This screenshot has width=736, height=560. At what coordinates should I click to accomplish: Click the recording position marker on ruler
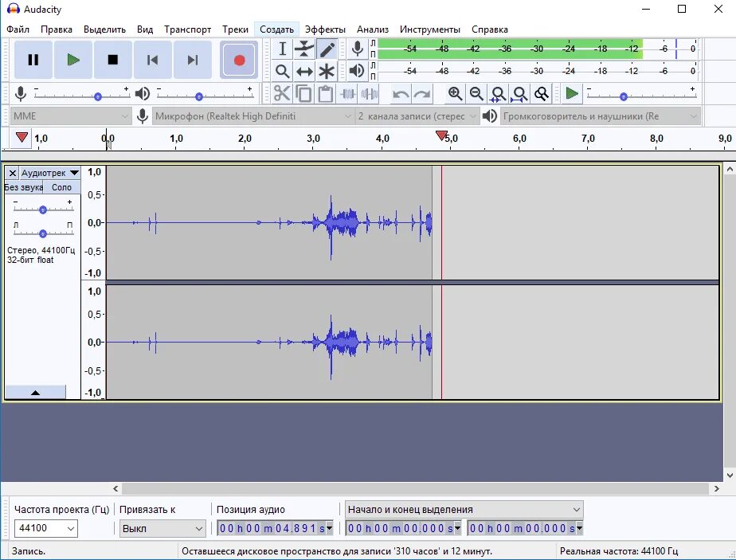pos(441,135)
